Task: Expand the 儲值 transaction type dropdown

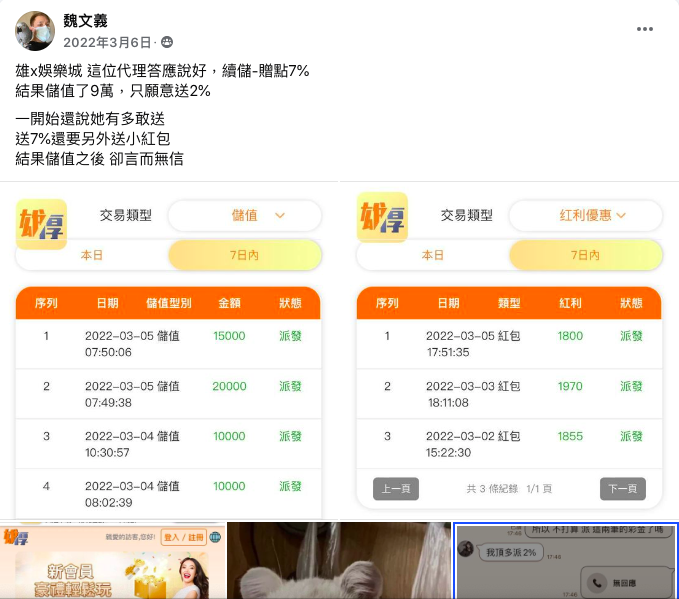Action: click(245, 215)
